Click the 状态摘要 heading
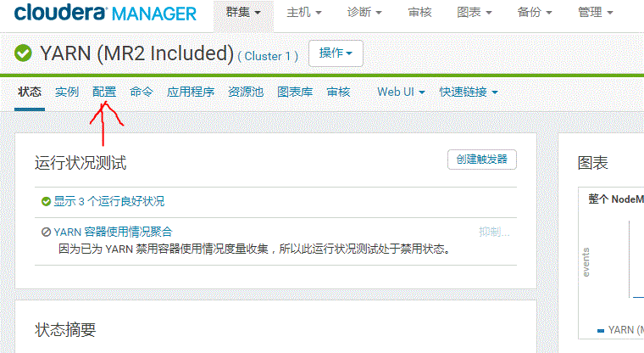Image resolution: width=644 pixels, height=353 pixels. 65,330
